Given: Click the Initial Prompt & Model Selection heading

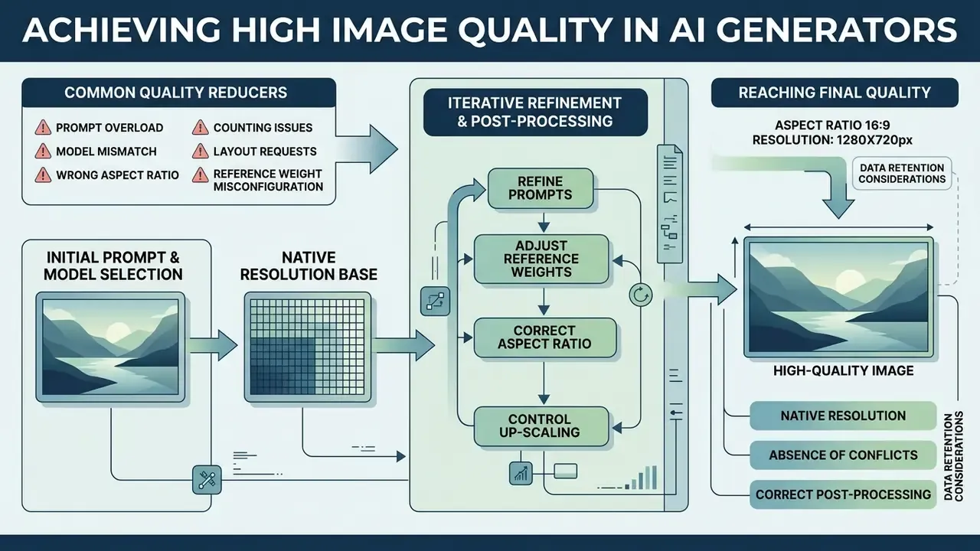Looking at the screenshot, I should coord(113,266).
